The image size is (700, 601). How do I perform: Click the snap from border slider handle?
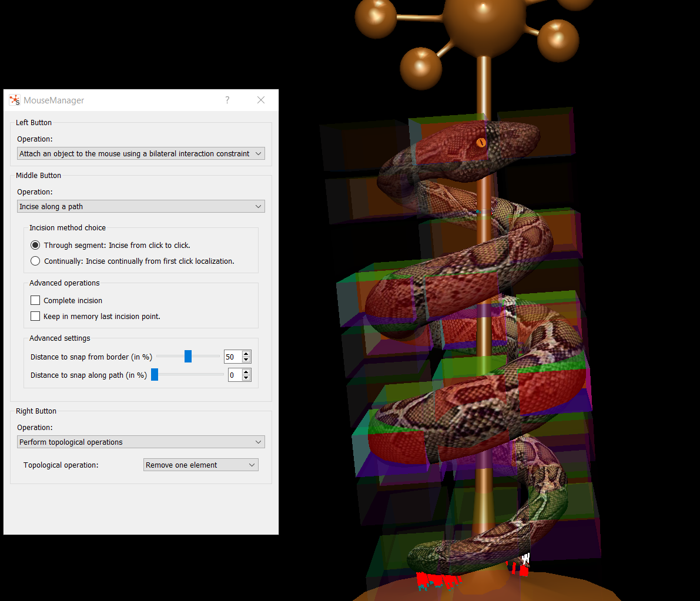[x=188, y=356]
